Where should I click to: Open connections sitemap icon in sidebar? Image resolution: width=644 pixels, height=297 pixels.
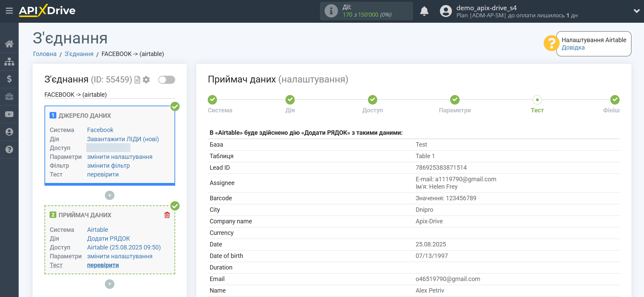[x=9, y=61]
